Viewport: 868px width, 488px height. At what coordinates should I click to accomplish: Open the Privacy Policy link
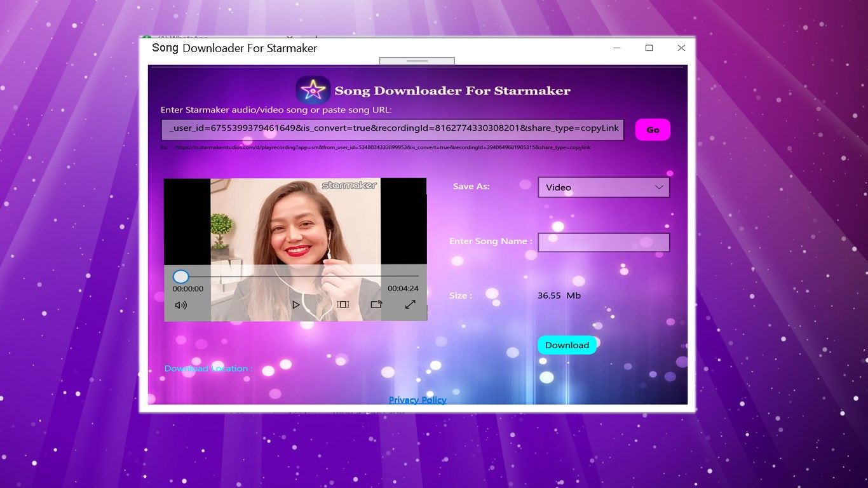click(417, 400)
